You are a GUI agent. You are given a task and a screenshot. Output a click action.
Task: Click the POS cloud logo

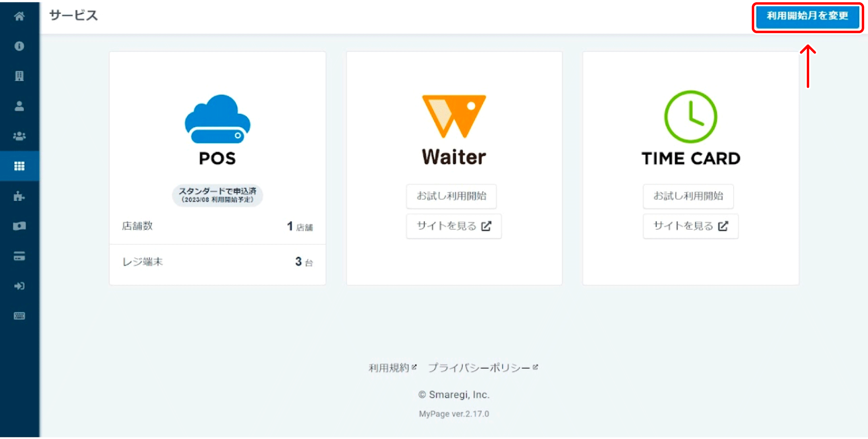click(x=218, y=120)
